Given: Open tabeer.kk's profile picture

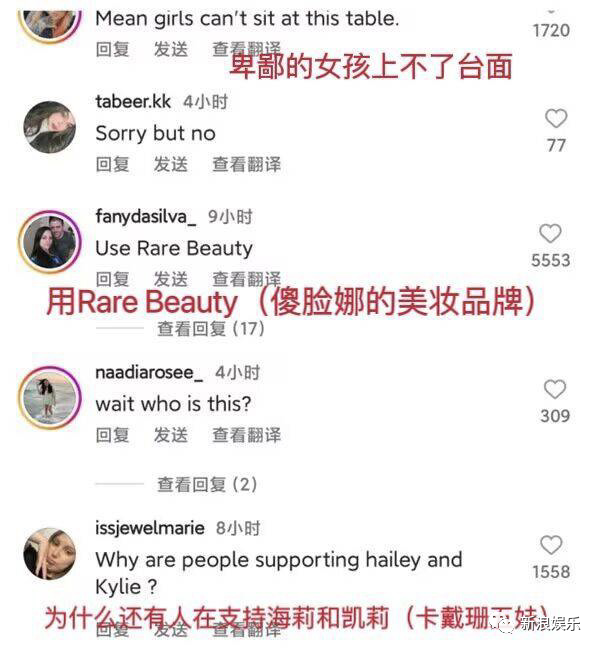Looking at the screenshot, I should [50, 127].
